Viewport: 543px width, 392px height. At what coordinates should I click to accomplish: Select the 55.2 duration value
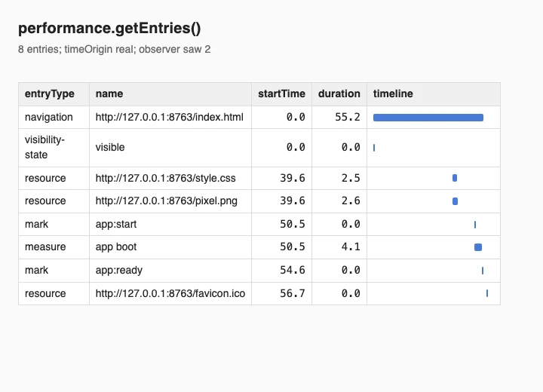348,117
